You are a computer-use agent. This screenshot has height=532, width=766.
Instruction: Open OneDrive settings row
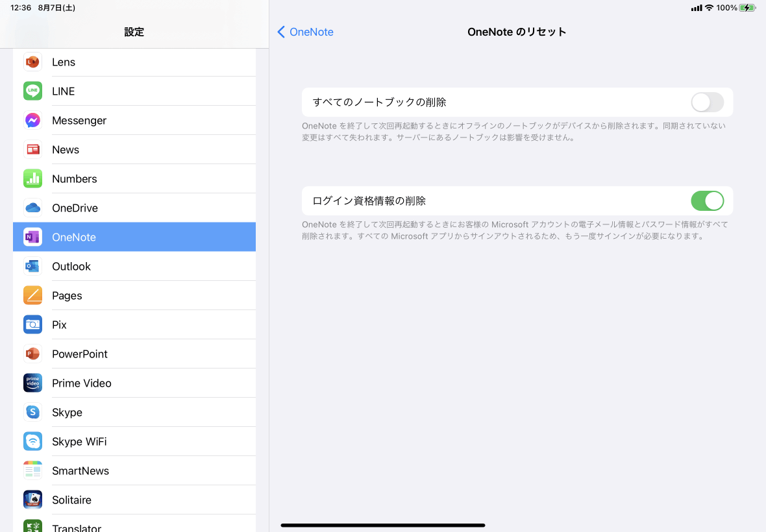tap(134, 208)
